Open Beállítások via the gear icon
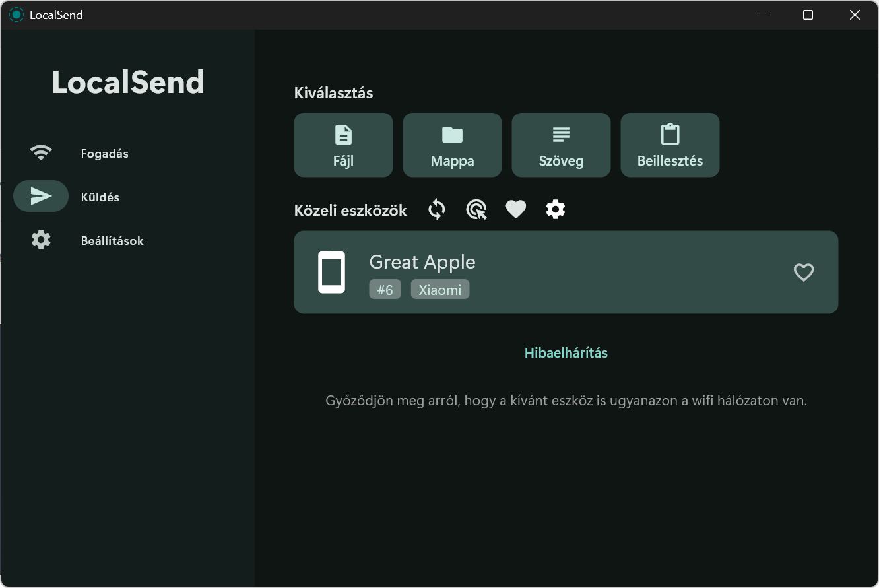879x588 pixels. tap(40, 240)
